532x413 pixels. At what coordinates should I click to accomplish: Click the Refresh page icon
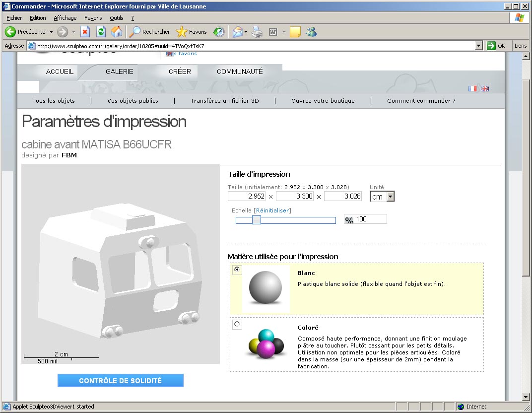pos(101,32)
